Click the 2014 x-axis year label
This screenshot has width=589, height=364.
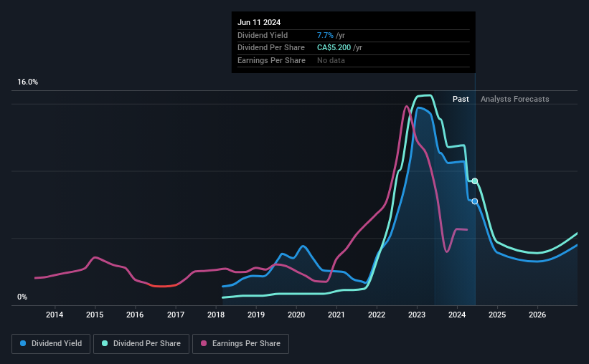(x=55, y=315)
